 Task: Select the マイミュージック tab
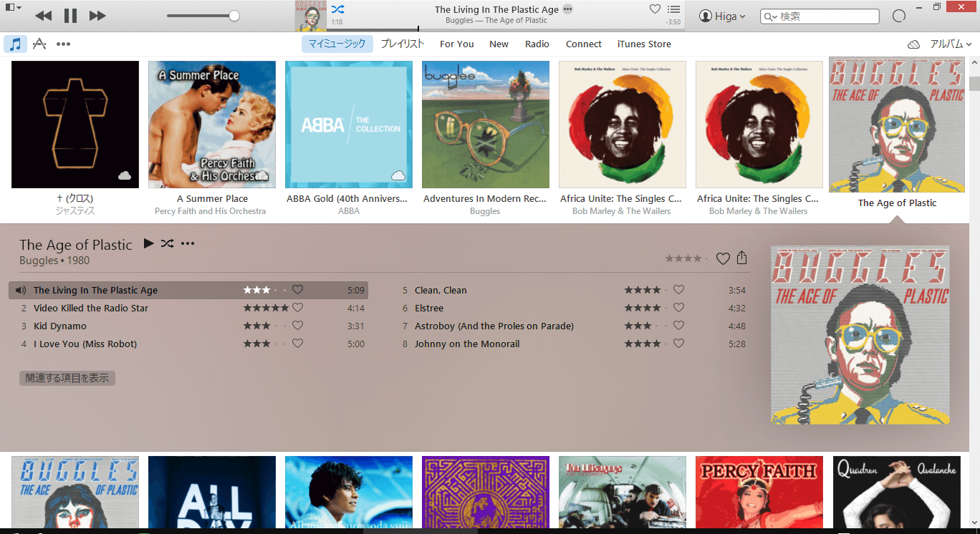337,44
